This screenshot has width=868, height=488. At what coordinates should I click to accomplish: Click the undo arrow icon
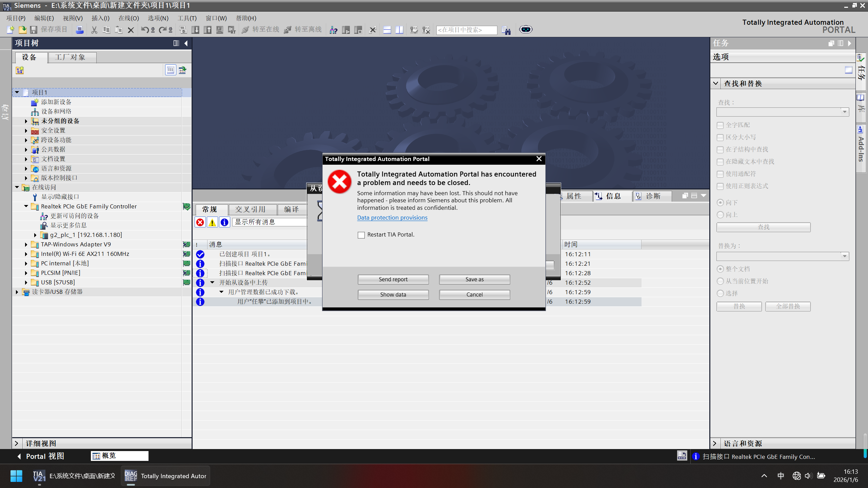point(145,30)
